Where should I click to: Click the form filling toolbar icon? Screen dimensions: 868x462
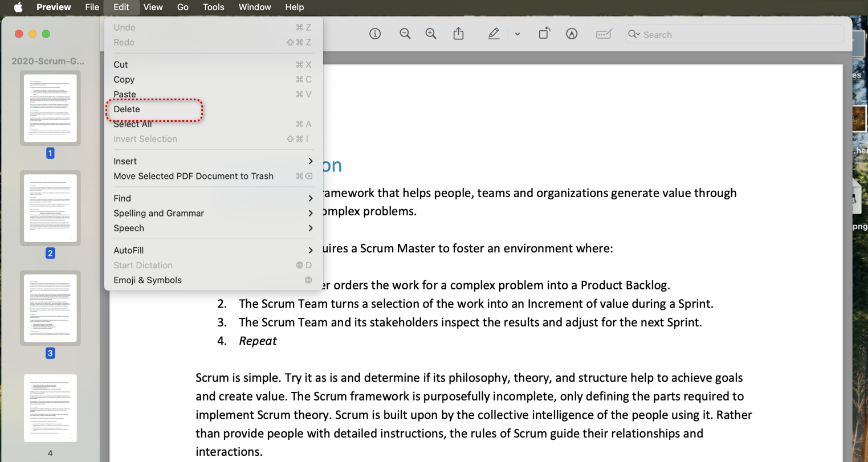tap(604, 34)
